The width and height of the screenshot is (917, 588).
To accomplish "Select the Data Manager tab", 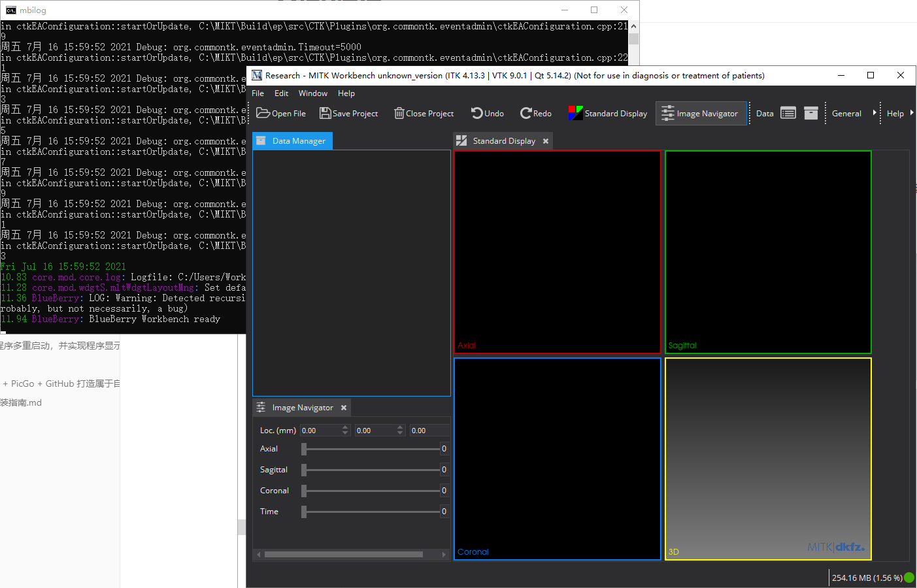I will click(x=293, y=140).
